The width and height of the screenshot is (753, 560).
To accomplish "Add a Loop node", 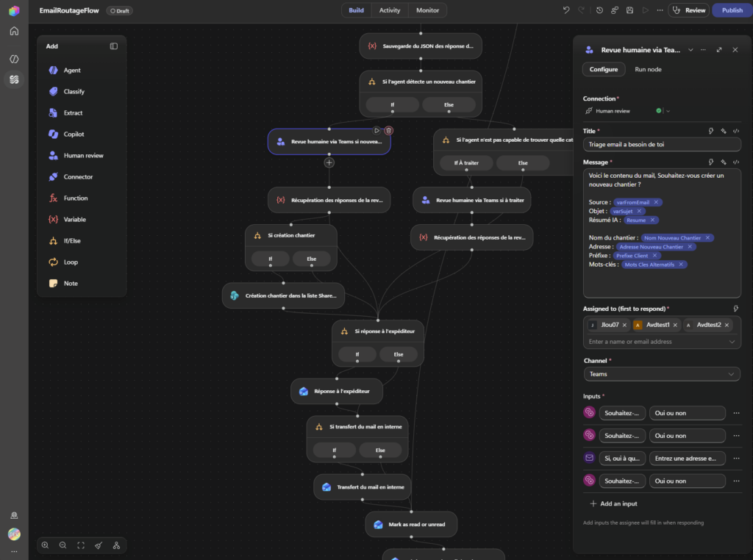I will pos(63,262).
